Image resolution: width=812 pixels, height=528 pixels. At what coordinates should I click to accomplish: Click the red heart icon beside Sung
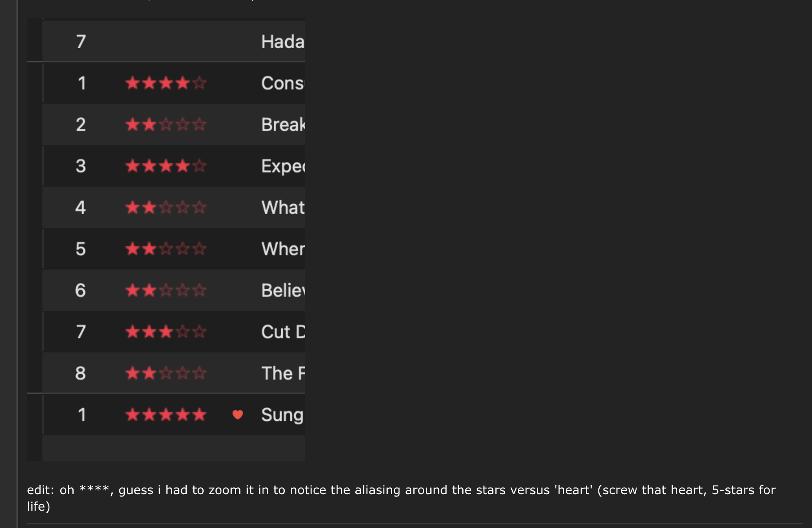tap(237, 414)
